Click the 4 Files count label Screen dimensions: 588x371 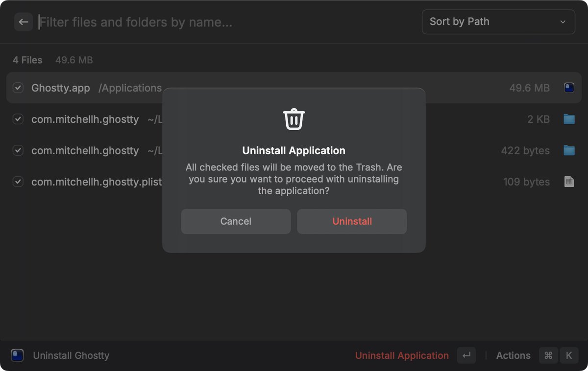tap(27, 60)
